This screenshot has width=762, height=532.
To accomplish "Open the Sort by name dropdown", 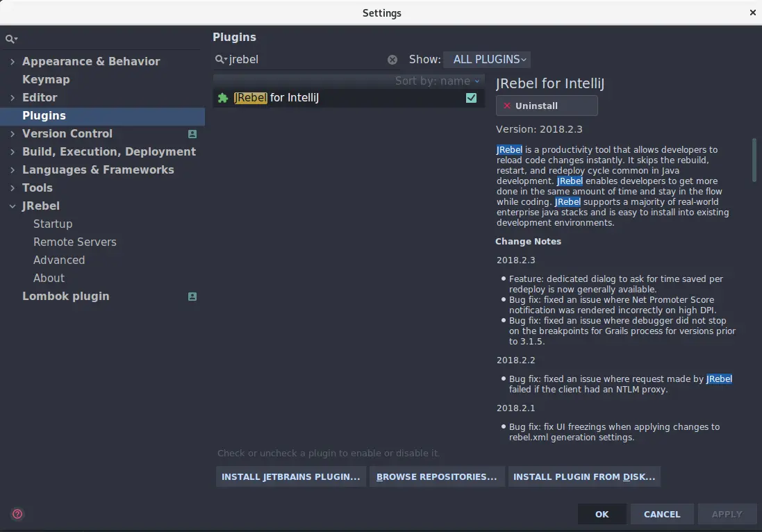I will pos(438,81).
